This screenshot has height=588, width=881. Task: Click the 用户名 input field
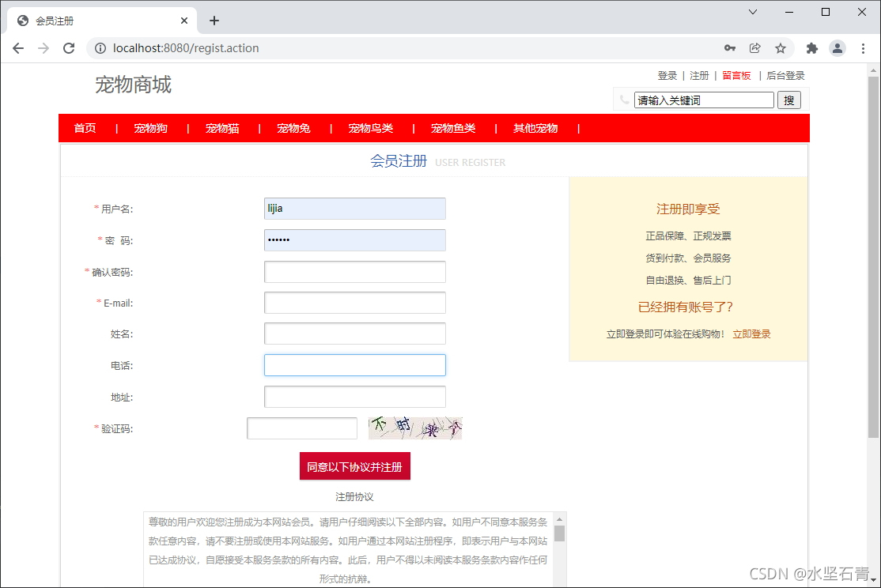tap(355, 209)
